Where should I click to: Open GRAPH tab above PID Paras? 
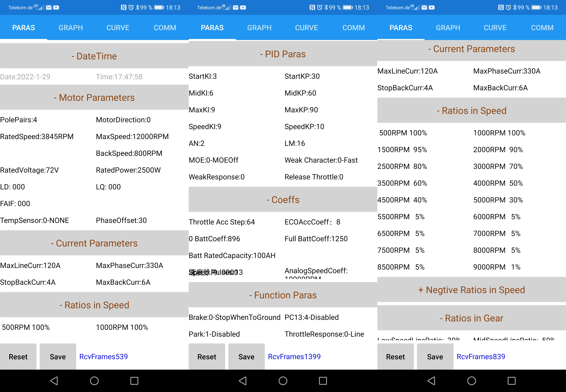259,28
